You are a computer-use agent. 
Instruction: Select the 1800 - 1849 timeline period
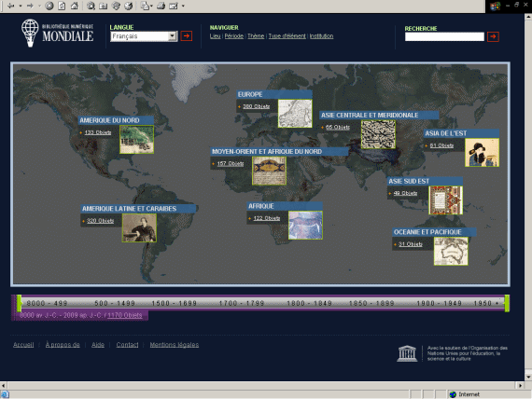tap(309, 303)
